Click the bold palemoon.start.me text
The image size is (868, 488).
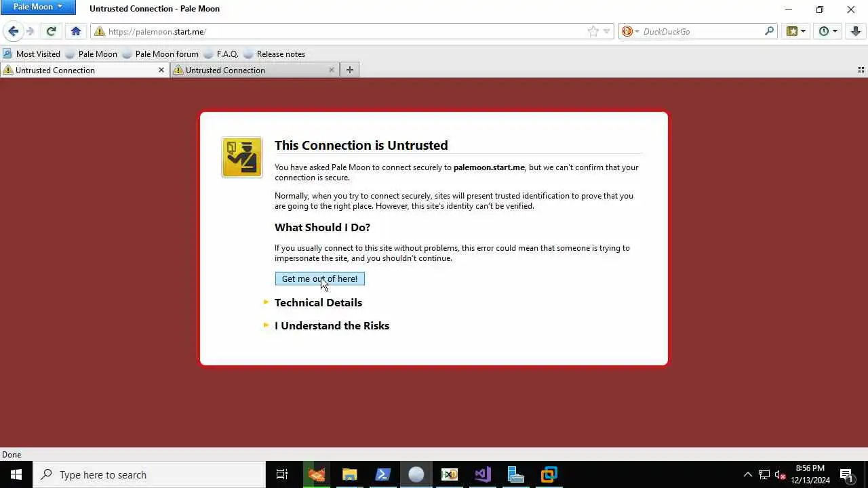(489, 167)
